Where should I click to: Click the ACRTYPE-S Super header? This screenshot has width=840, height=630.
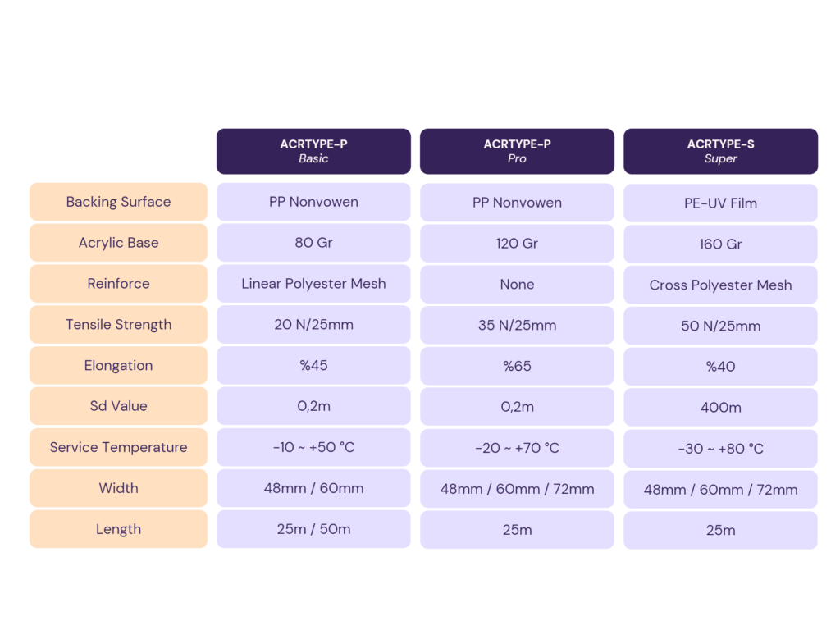(720, 151)
